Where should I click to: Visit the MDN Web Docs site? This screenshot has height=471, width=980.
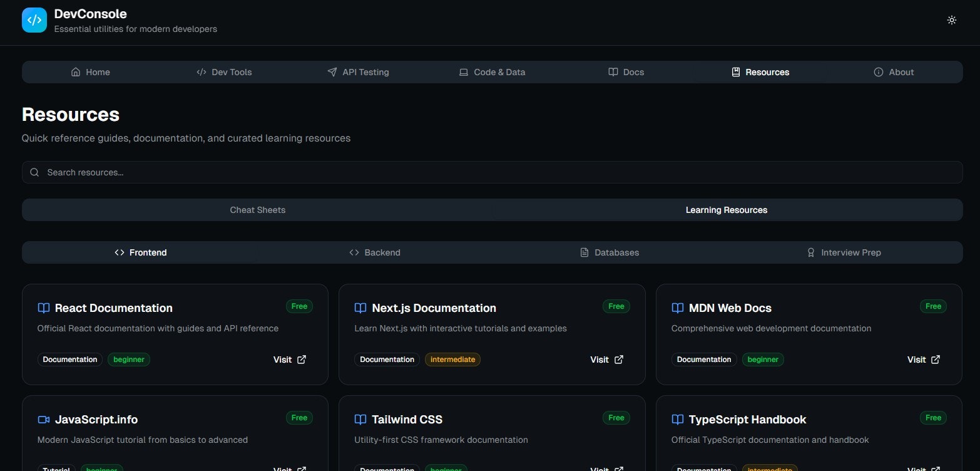(x=916, y=360)
